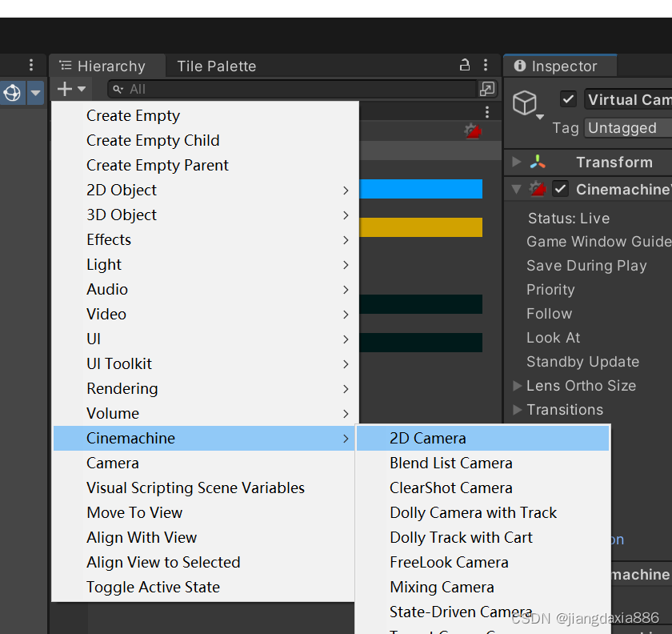Choose Align With View

[205, 537]
